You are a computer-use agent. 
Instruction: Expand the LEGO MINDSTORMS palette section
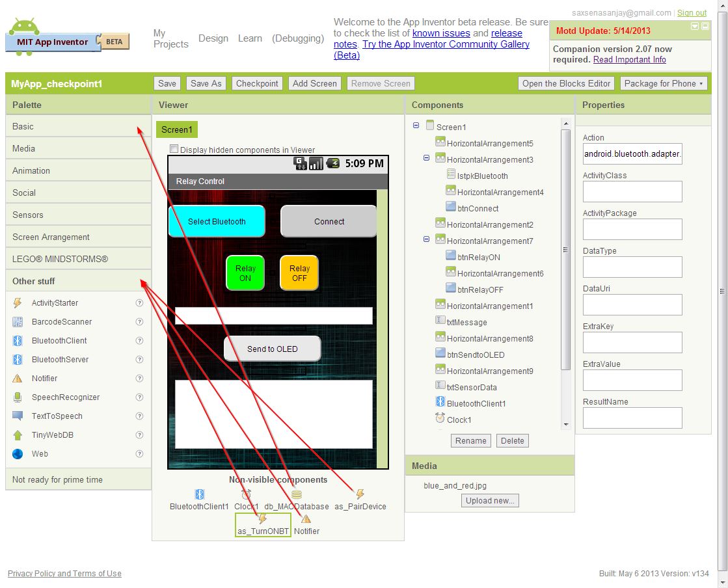pyautogui.click(x=79, y=259)
